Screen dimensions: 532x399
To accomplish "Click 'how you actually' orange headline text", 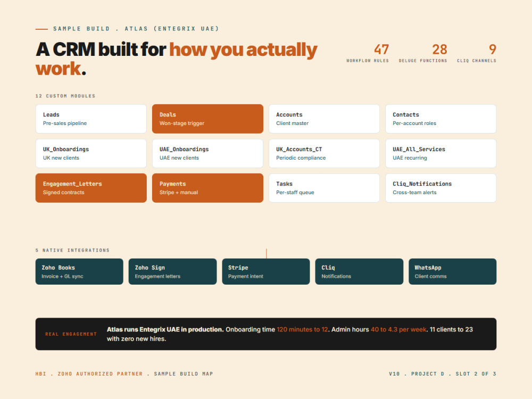I will (x=243, y=50).
